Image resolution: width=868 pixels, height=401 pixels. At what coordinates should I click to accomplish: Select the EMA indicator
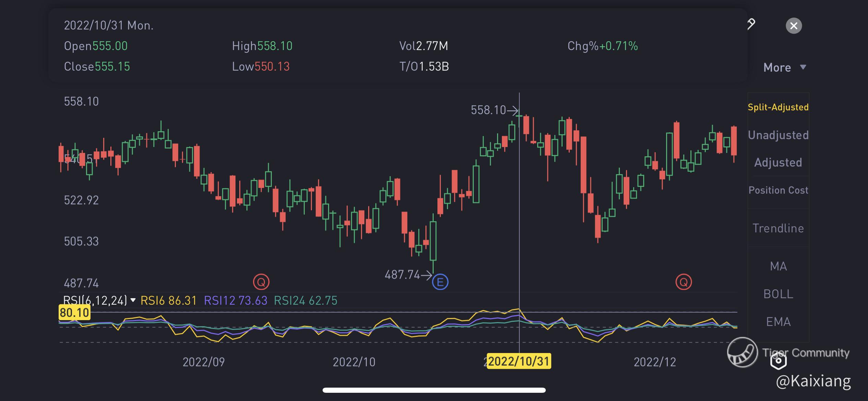(x=778, y=322)
